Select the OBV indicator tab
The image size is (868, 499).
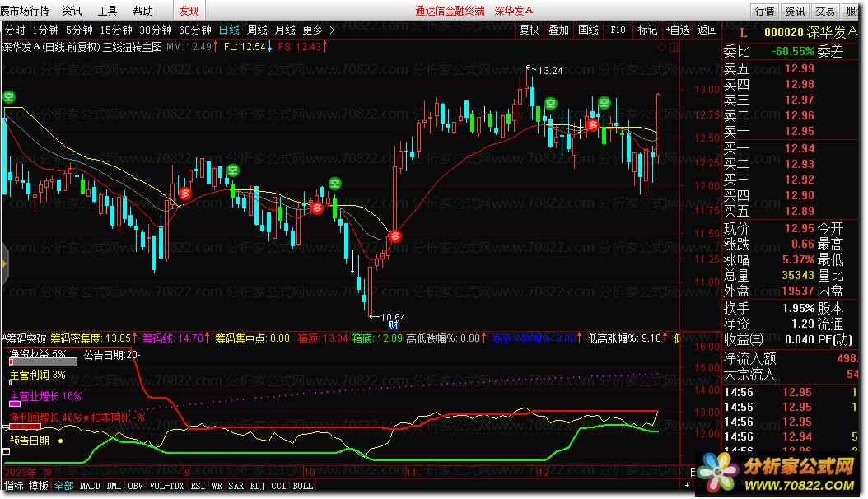point(136,486)
